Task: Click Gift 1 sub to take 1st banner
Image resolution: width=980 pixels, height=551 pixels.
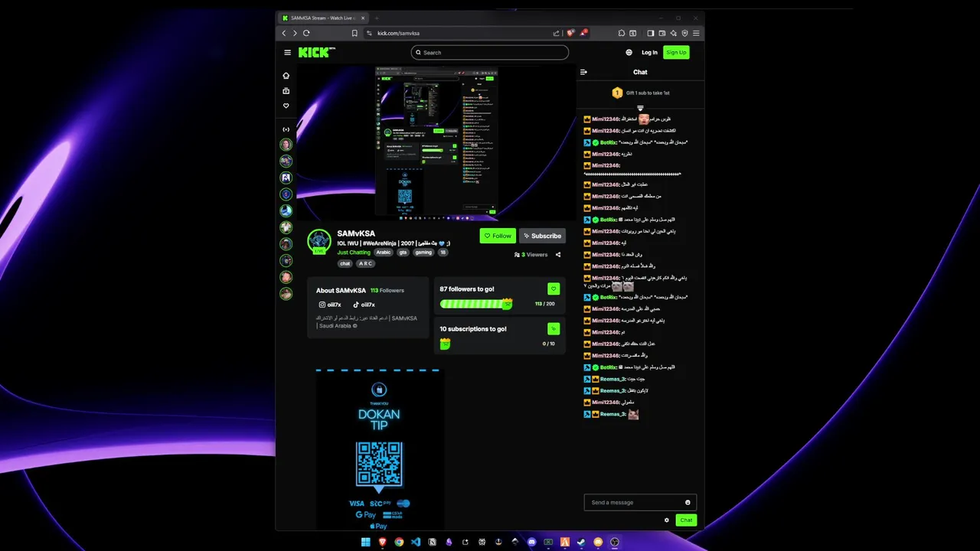Action: click(640, 93)
